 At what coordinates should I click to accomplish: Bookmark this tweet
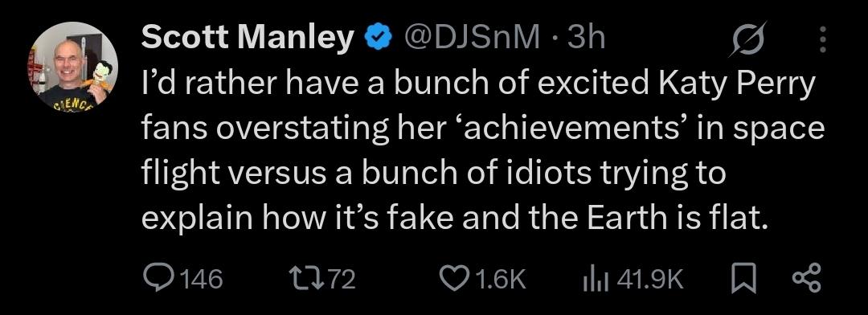pyautogui.click(x=743, y=280)
